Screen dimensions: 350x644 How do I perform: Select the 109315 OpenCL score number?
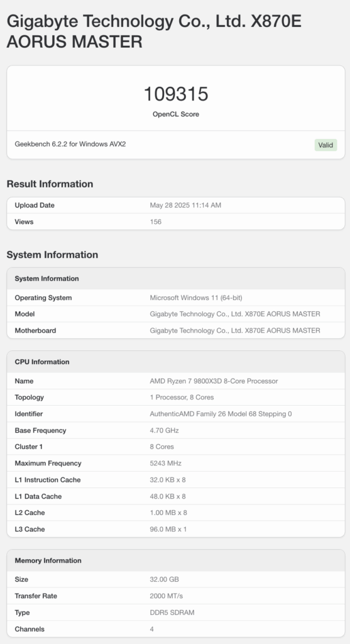click(176, 94)
